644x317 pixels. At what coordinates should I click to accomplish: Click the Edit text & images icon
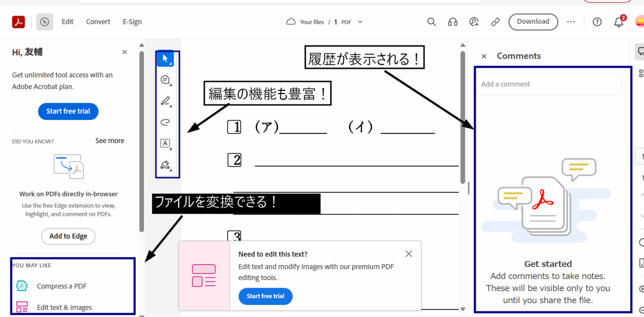22,307
